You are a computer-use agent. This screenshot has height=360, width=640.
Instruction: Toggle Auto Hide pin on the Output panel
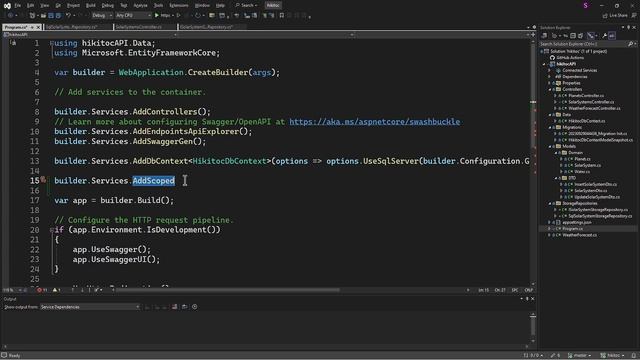click(527, 299)
